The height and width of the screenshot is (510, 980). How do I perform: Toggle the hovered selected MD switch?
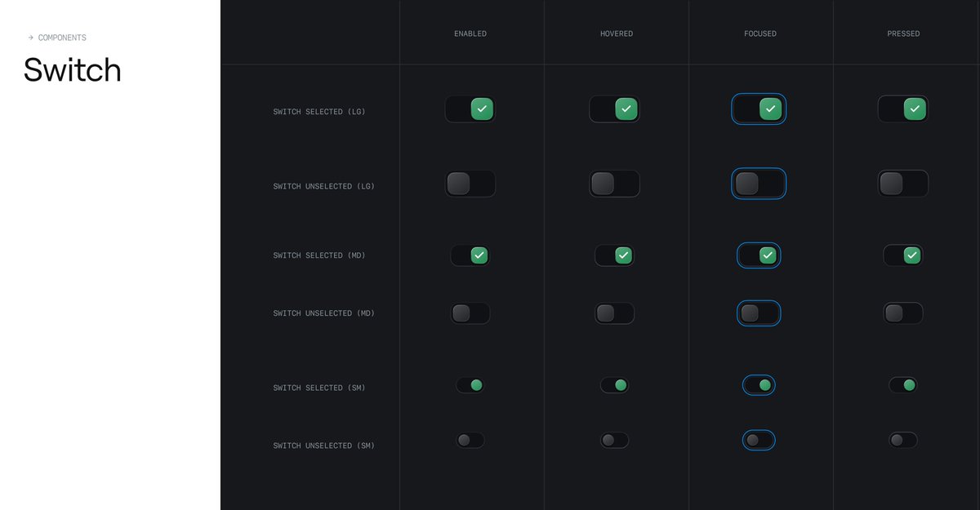[614, 255]
